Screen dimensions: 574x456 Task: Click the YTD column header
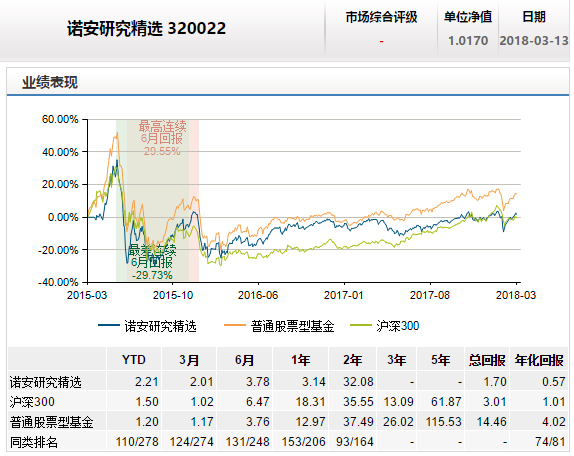click(134, 360)
